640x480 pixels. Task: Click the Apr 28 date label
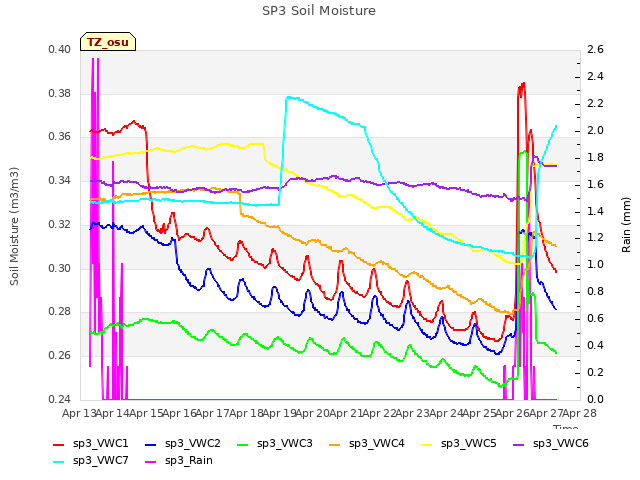tap(580, 414)
